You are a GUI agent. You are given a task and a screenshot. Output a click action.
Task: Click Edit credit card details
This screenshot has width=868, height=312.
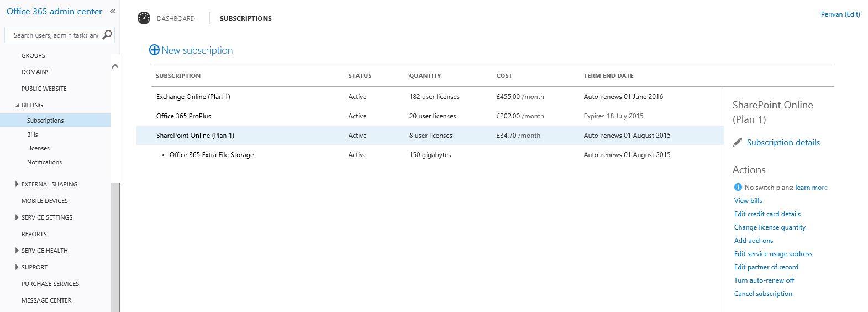[767, 214]
